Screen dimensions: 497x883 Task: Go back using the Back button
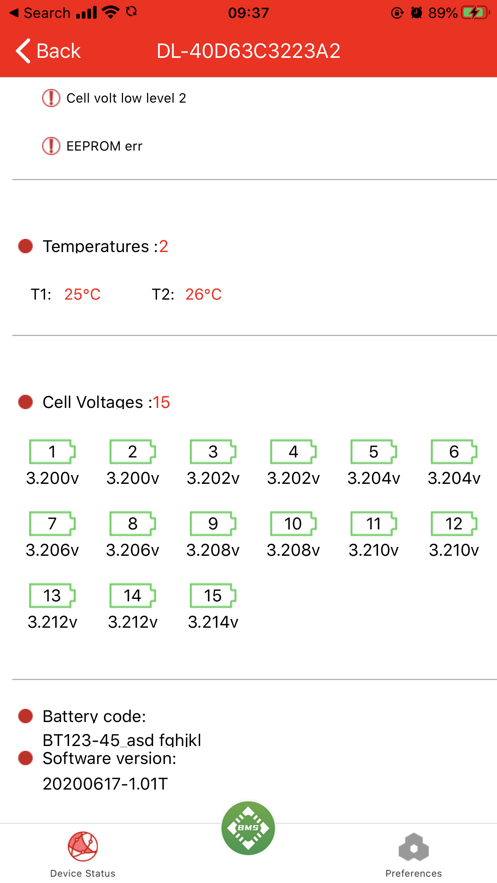(x=48, y=51)
